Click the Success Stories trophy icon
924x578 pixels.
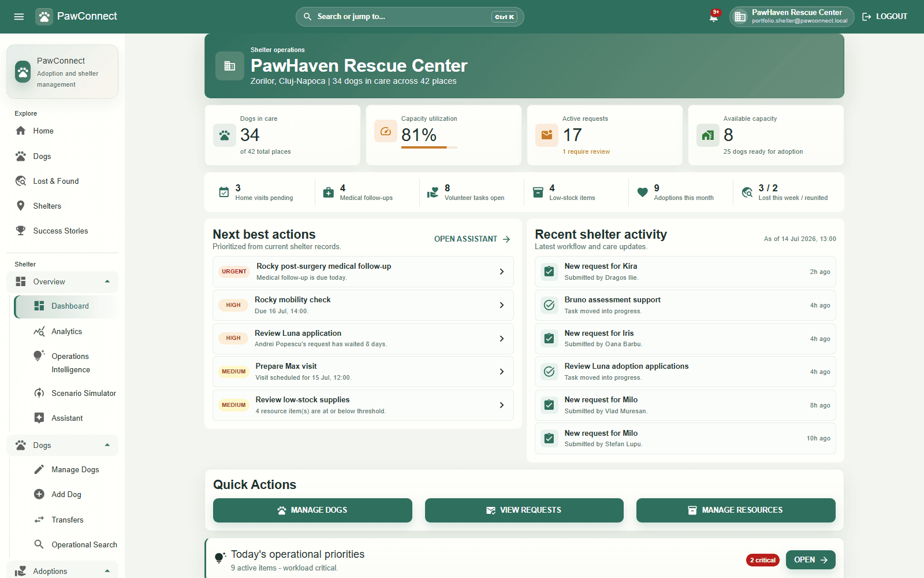pyautogui.click(x=21, y=231)
